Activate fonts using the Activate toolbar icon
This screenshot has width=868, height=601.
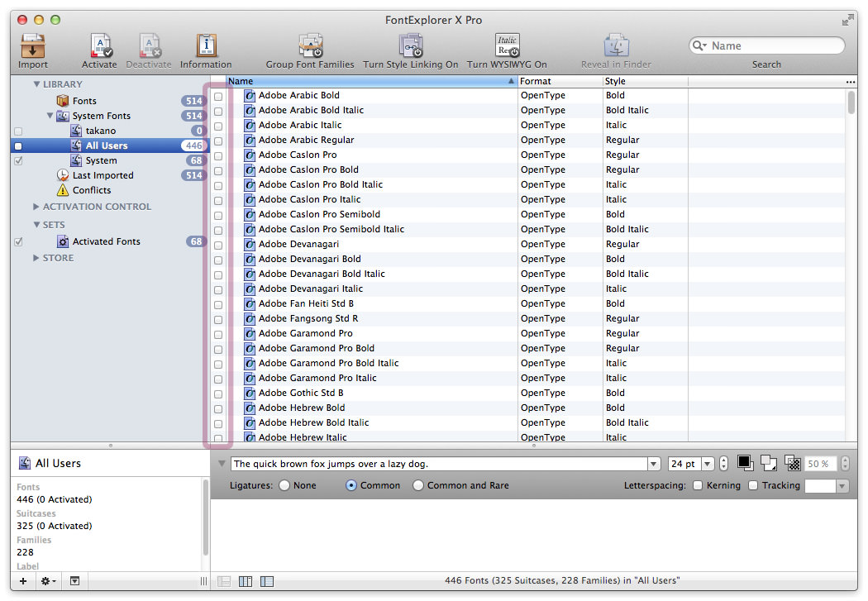click(x=101, y=46)
